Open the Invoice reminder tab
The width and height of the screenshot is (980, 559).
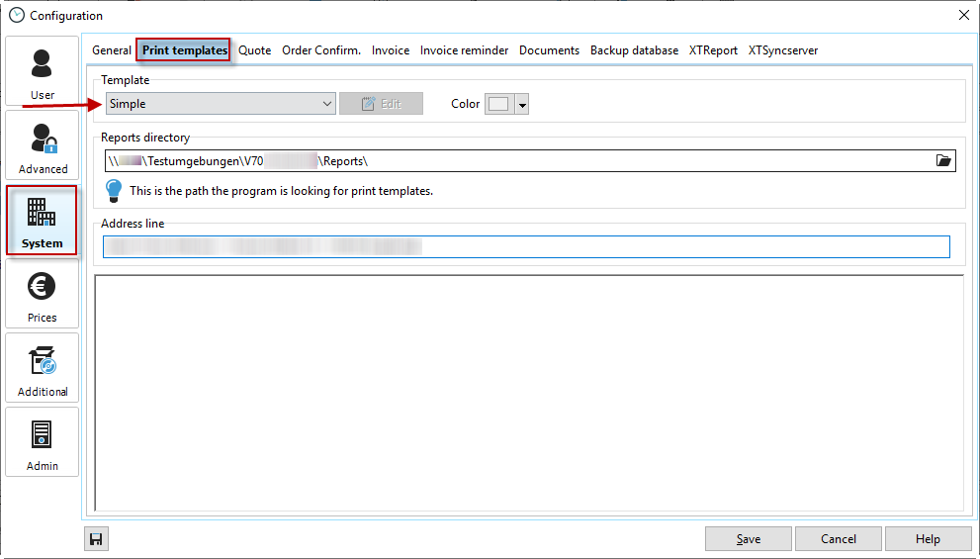[464, 50]
